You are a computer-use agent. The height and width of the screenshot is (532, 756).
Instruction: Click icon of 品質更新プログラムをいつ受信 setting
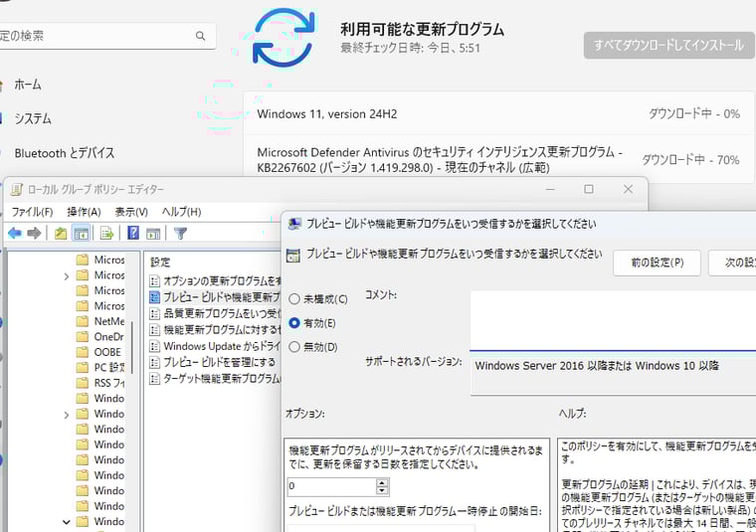point(154,313)
